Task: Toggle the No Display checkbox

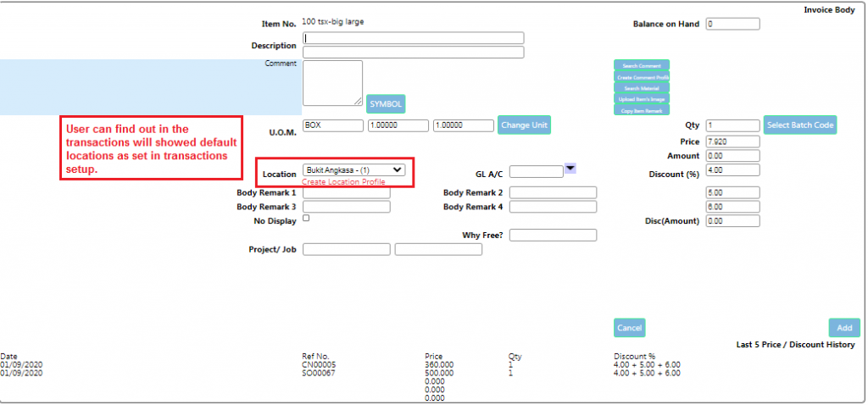Action: coord(307,219)
